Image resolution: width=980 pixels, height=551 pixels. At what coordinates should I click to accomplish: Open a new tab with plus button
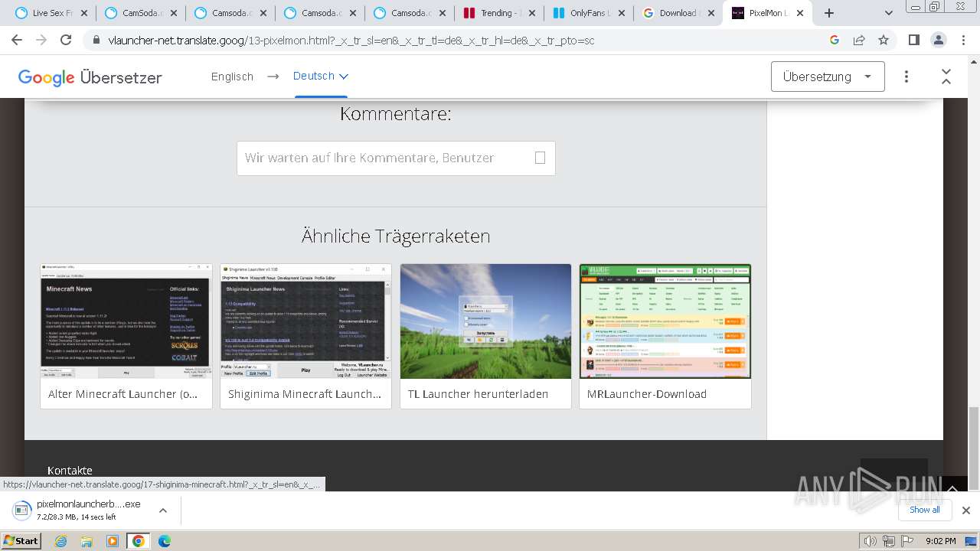828,13
